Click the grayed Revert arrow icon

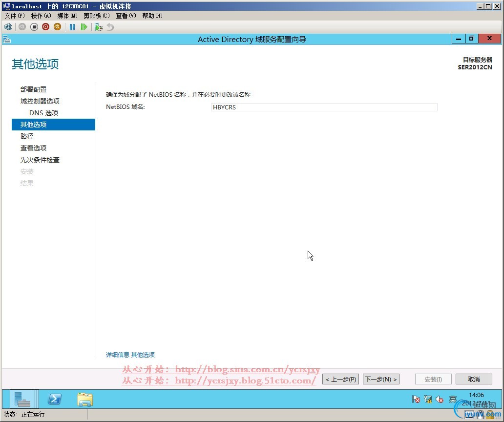point(110,27)
